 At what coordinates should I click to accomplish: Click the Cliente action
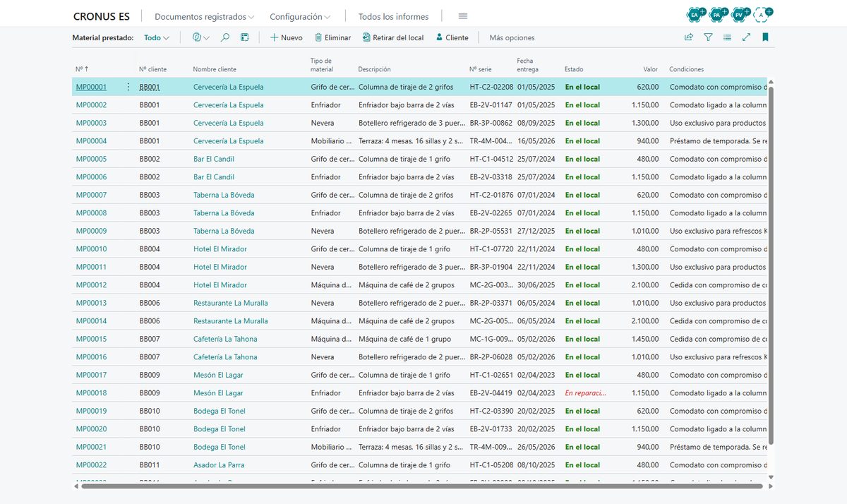(452, 37)
